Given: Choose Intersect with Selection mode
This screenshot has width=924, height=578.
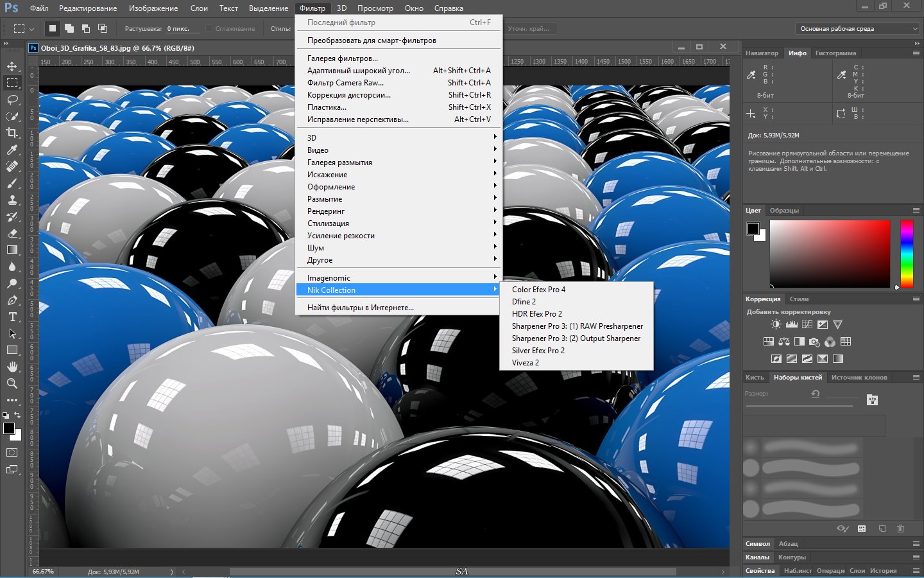Looking at the screenshot, I should click(x=103, y=28).
